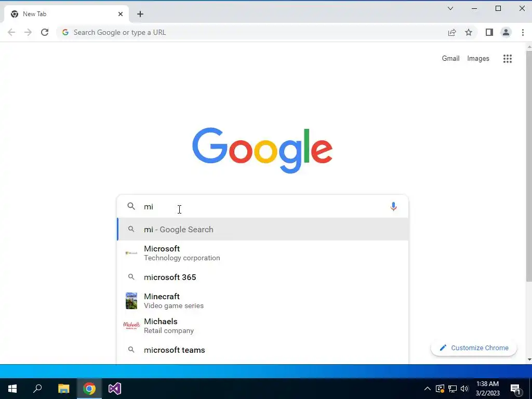The image size is (532, 399).
Task: Click the Customize Chrome button
Action: pyautogui.click(x=474, y=348)
